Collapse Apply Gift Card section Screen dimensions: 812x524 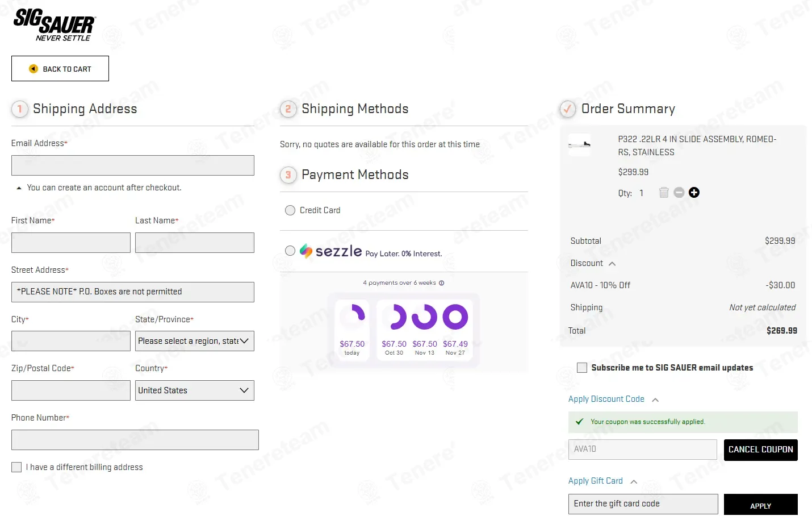[x=634, y=481]
